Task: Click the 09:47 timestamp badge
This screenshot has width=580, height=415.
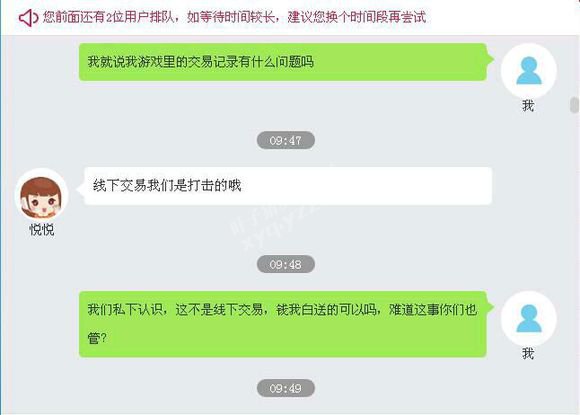Action: pyautogui.click(x=286, y=140)
